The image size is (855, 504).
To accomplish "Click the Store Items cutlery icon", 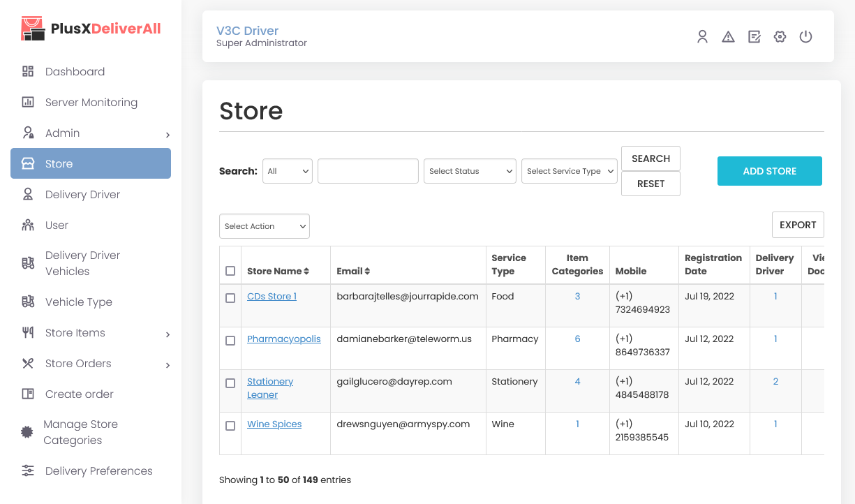I will pyautogui.click(x=28, y=332).
